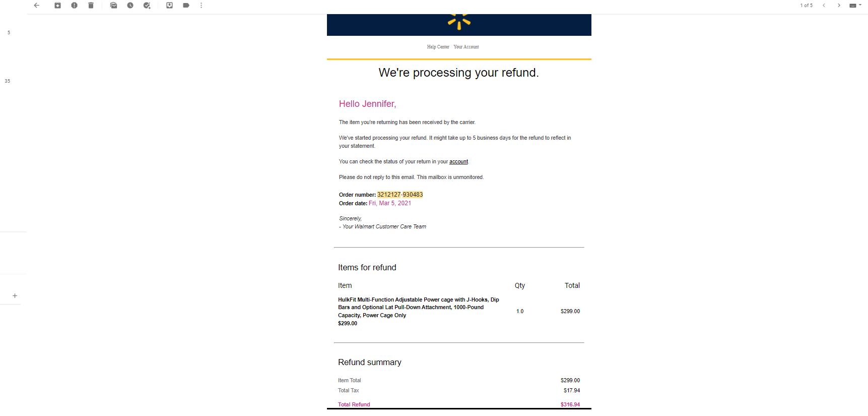Viewport: 868px width, 416px height.
Task: Go to the older email arrow
Action: pyautogui.click(x=839, y=6)
